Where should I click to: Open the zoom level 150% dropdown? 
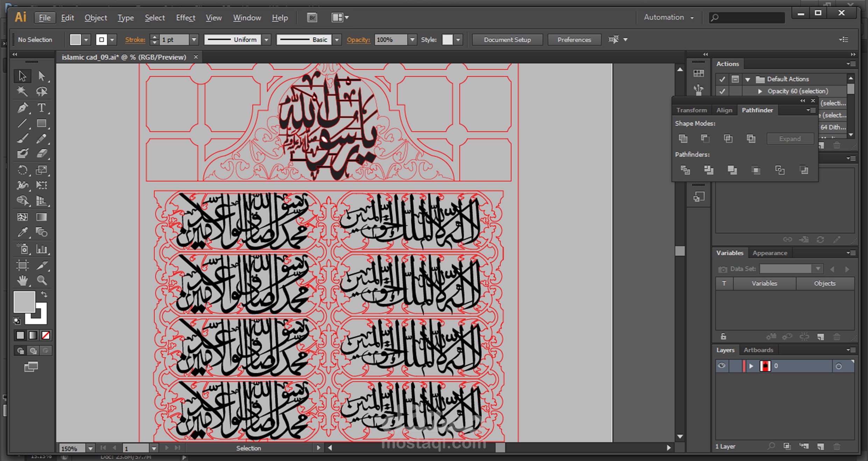[91, 448]
